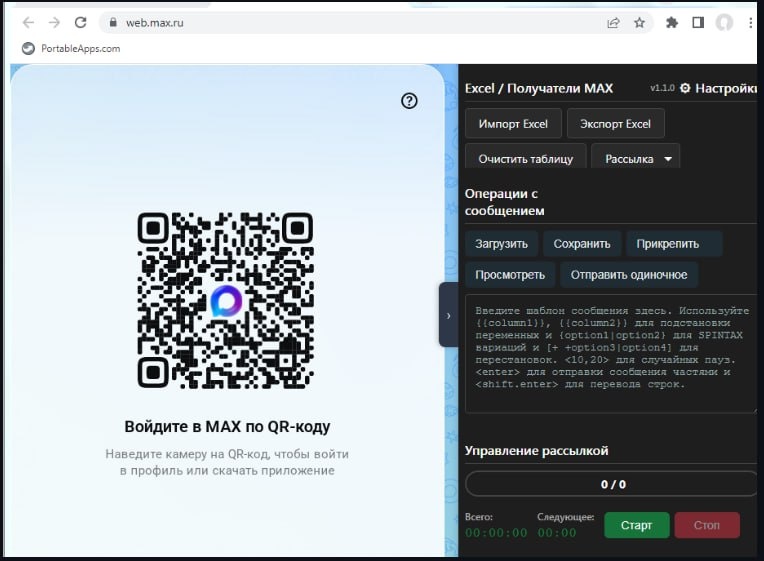
Task: Click the QR code image
Action: coord(226,300)
